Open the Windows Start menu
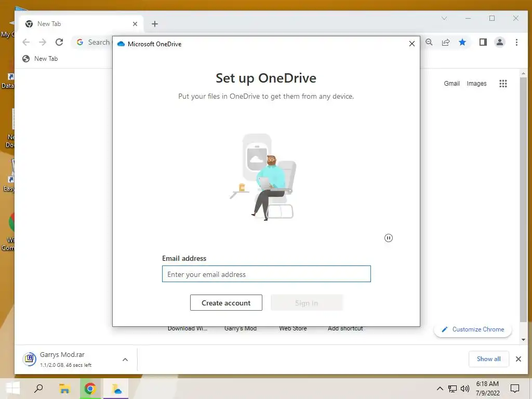The height and width of the screenshot is (399, 532). coord(13,389)
